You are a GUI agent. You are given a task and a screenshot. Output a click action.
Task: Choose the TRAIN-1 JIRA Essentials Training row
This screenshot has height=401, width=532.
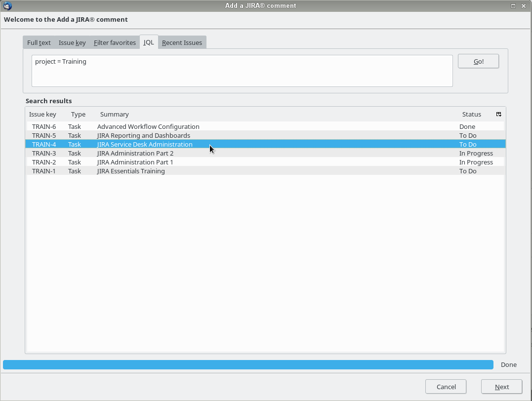[x=131, y=171]
